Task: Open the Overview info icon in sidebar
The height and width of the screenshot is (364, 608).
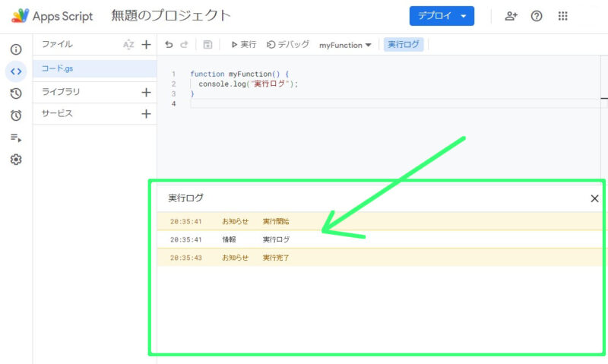Action: [x=16, y=49]
